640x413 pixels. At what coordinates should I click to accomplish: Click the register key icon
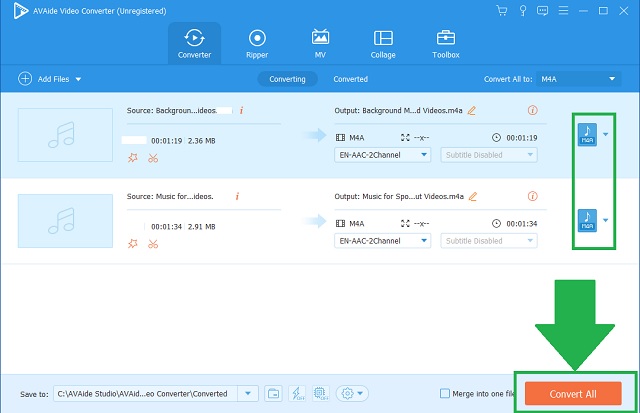click(x=522, y=11)
